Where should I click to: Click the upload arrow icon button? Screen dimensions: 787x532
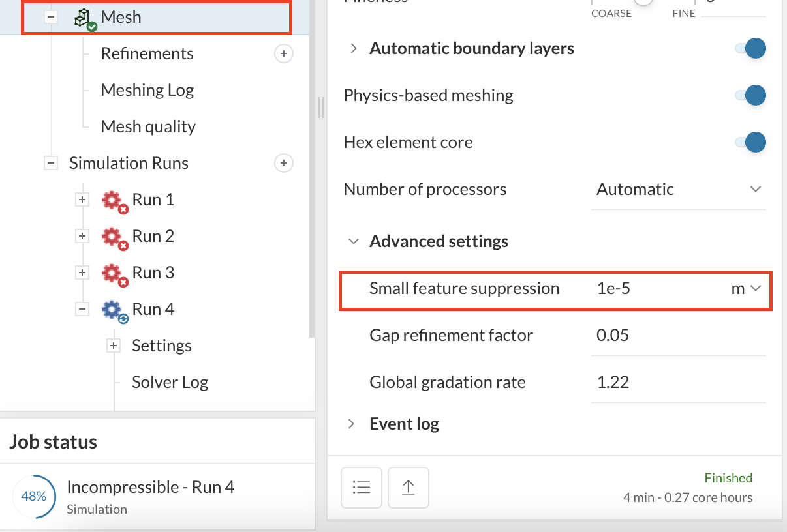coord(409,488)
